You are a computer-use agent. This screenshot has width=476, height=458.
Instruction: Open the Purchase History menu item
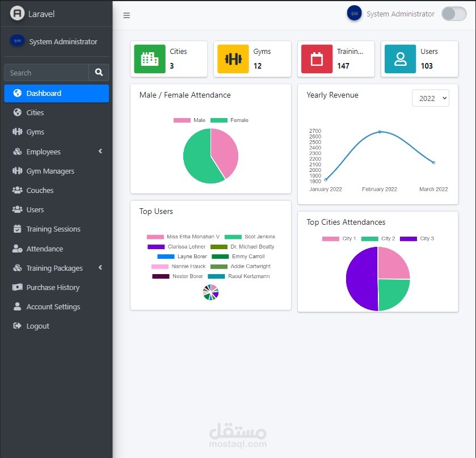tap(57, 287)
